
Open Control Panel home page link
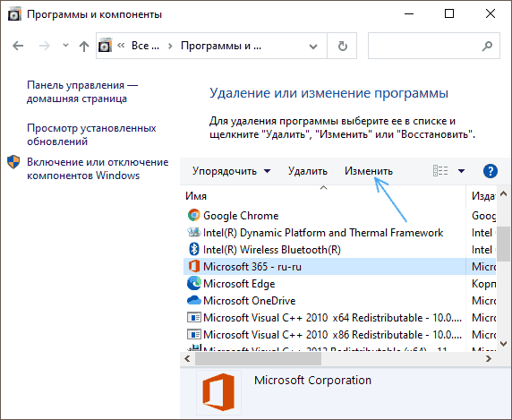(82, 91)
